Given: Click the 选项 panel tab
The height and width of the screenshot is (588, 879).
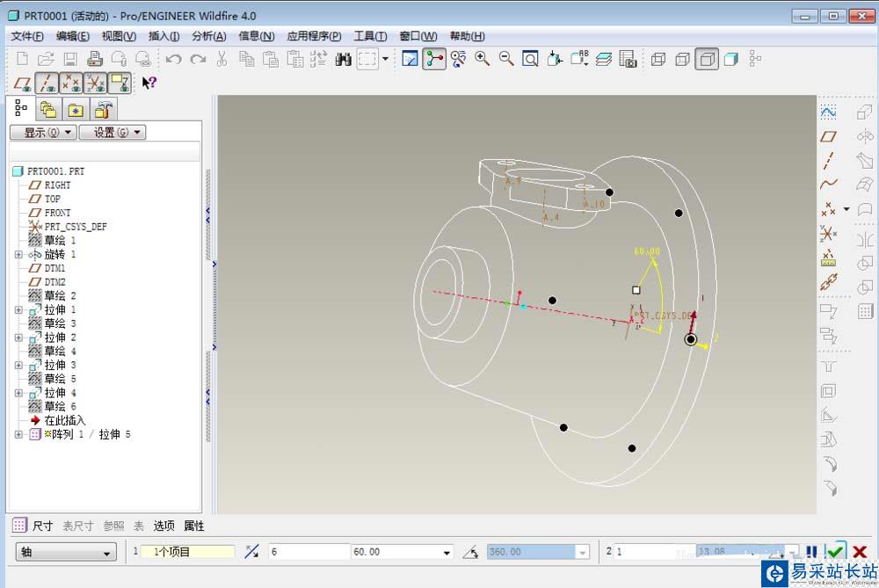Looking at the screenshot, I should [x=163, y=526].
